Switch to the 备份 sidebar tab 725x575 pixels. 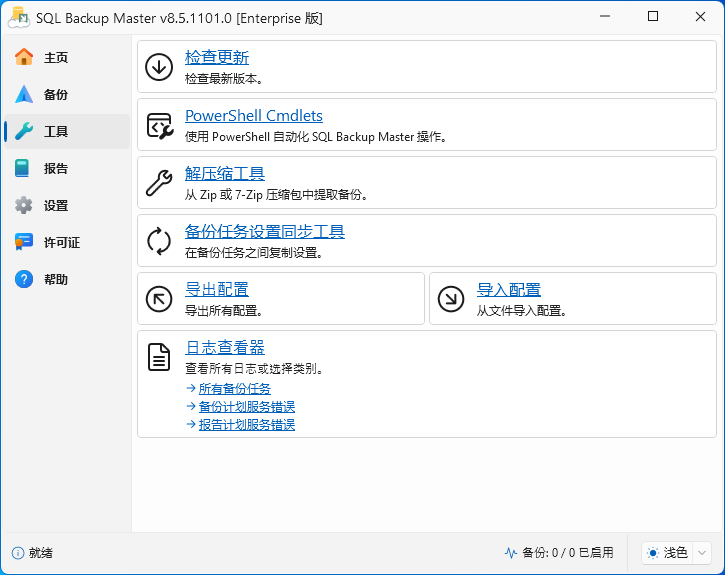click(x=68, y=94)
